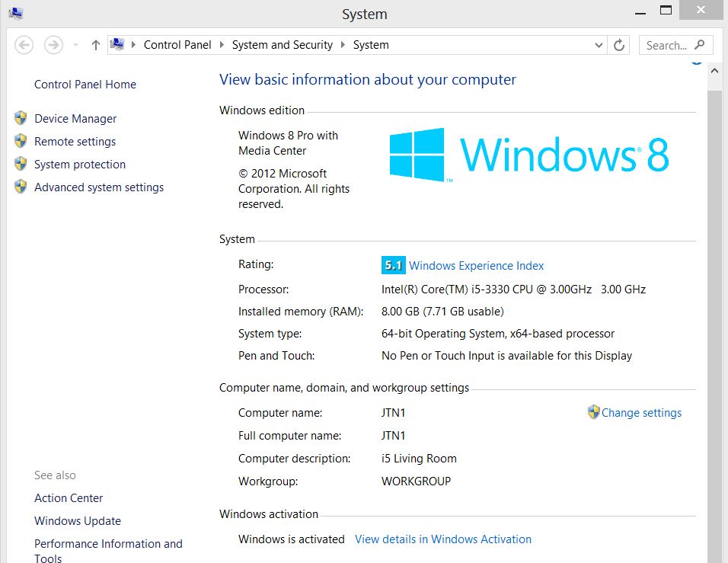Click the shield icon beside Remote settings
Image resolution: width=728 pixels, height=563 pixels.
pyautogui.click(x=21, y=141)
